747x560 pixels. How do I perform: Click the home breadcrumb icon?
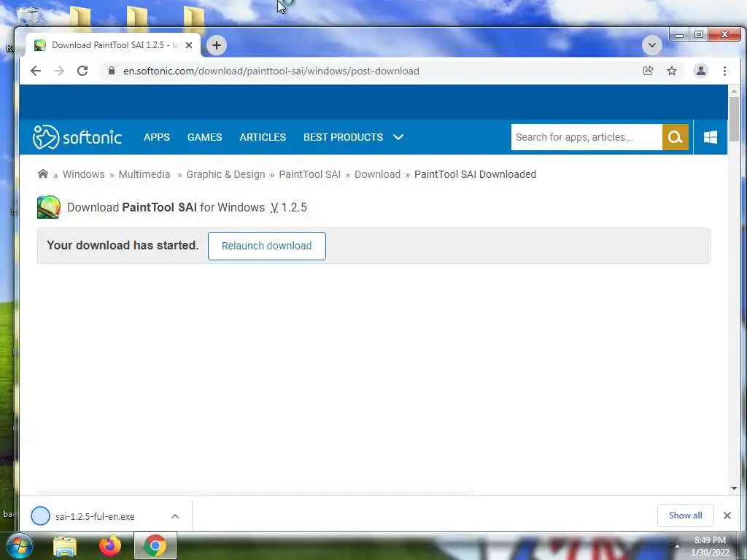43,174
